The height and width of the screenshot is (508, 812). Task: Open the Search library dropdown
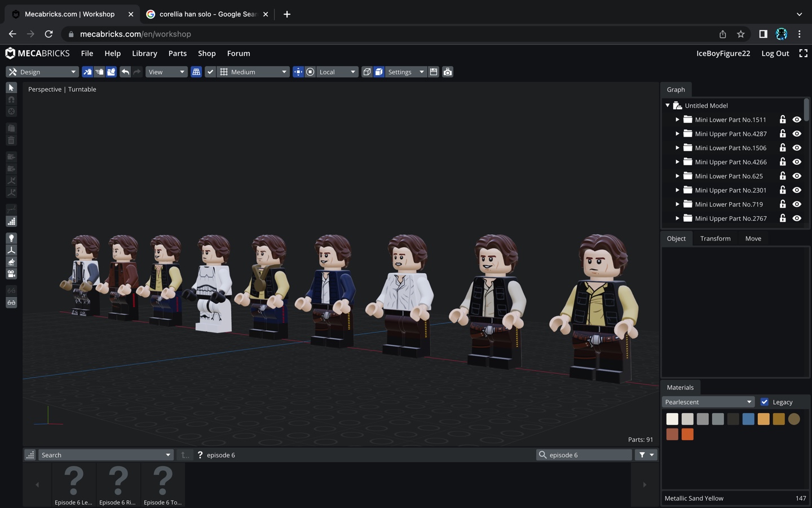click(x=106, y=455)
